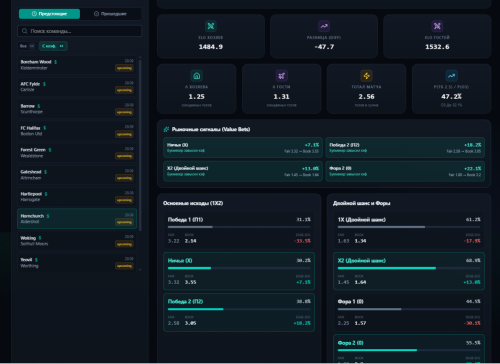
Task: Click the difference trend icon above -47.7
Action: (324, 26)
